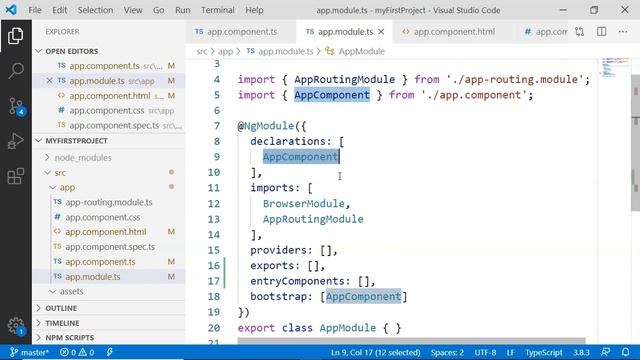
Task: Open the Go menu
Action: [x=158, y=10]
